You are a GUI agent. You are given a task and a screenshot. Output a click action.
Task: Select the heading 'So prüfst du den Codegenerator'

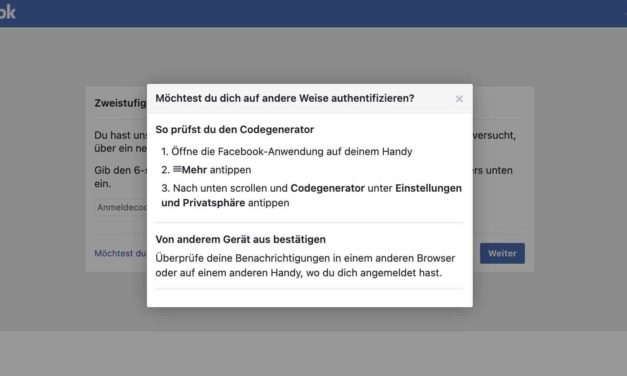tap(235, 130)
